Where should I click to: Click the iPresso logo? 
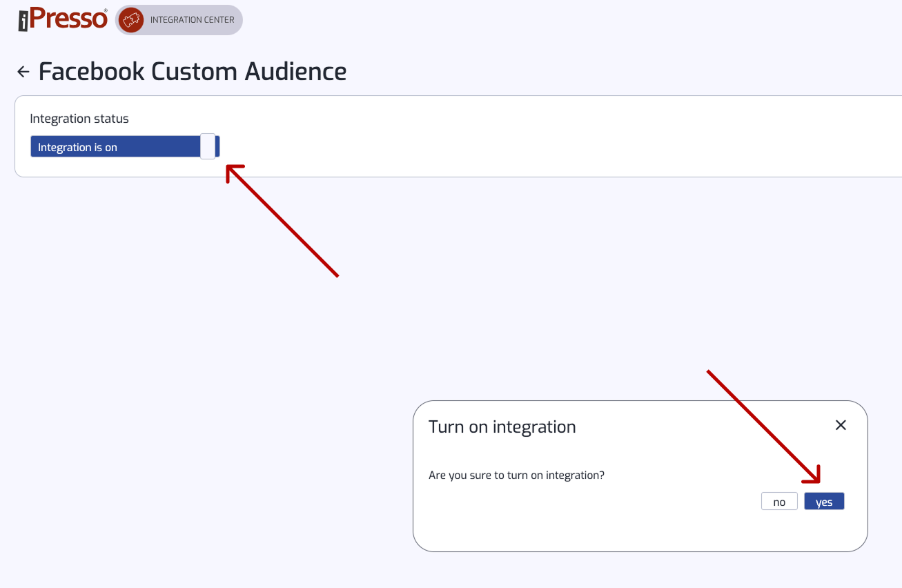63,19
